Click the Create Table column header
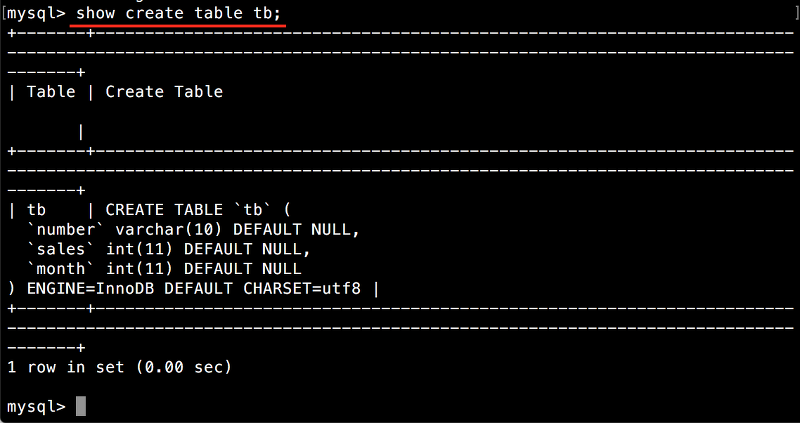800x423 pixels. click(x=164, y=92)
